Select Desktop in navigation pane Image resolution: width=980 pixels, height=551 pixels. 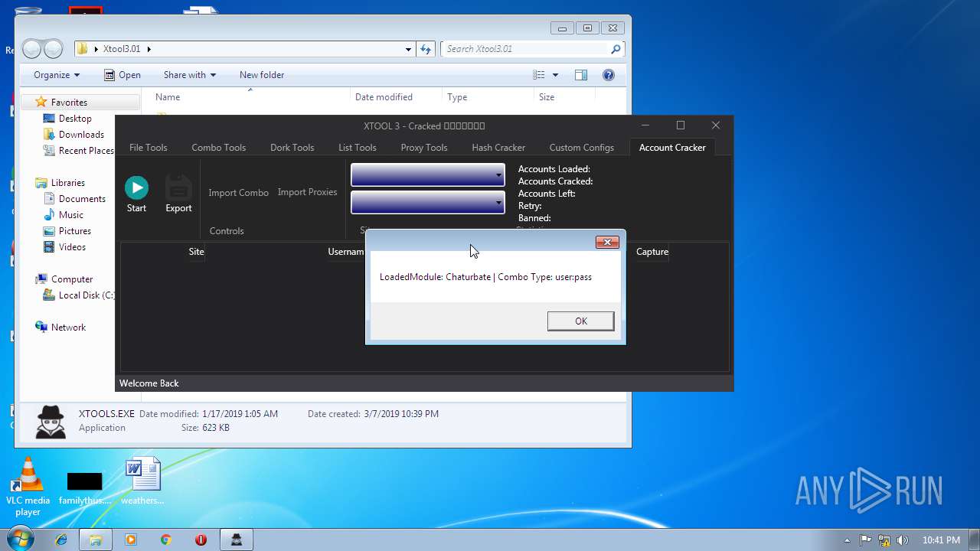[x=75, y=119]
